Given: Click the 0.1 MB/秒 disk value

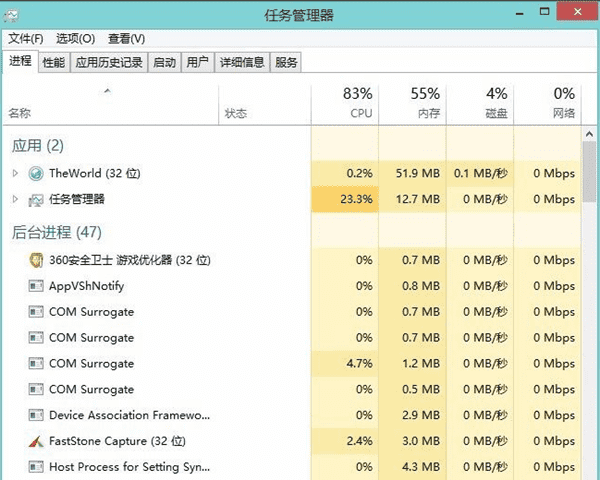Looking at the screenshot, I should click(x=481, y=173).
